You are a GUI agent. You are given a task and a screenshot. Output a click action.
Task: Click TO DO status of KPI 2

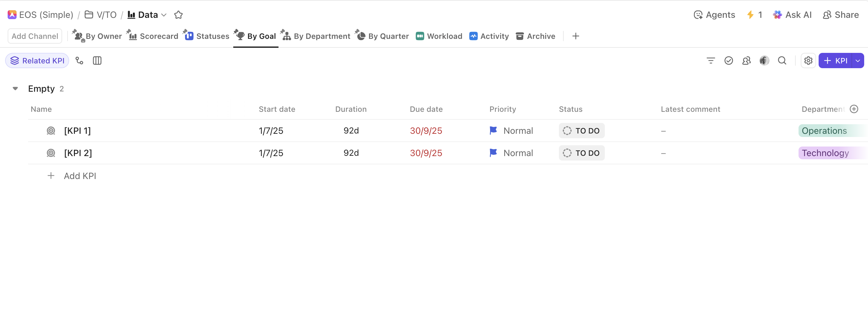click(x=581, y=153)
